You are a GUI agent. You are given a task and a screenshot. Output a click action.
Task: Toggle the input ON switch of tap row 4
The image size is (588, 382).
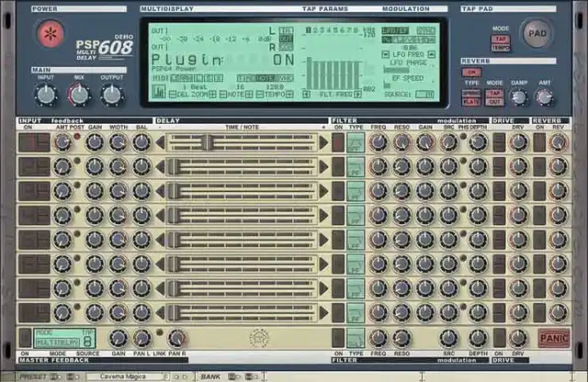[x=34, y=216]
